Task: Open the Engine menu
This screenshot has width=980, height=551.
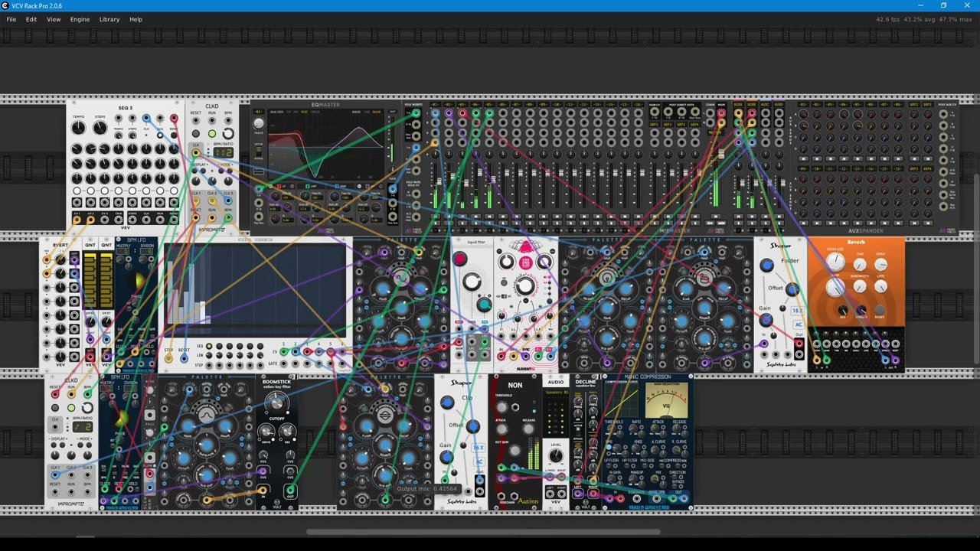Action: tap(80, 19)
